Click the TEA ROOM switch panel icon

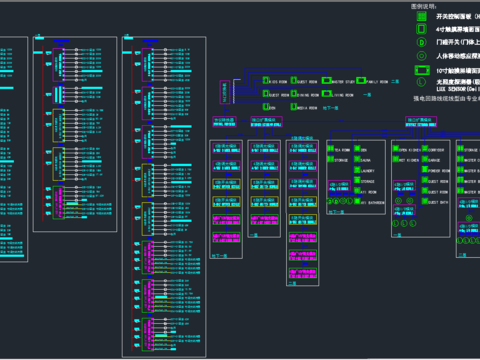coord(331,149)
